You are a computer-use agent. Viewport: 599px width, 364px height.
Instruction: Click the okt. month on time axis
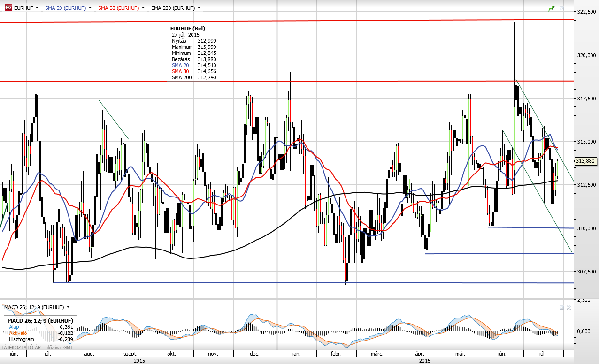(x=172, y=354)
